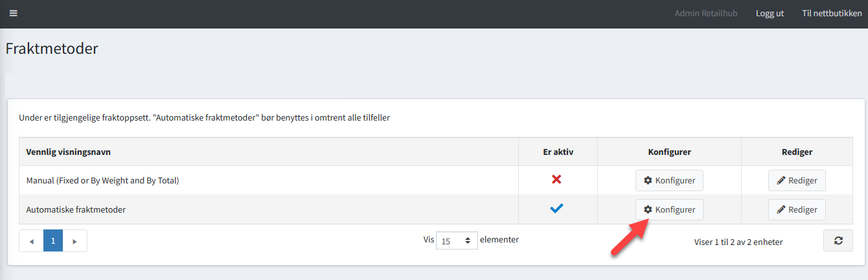Select the Manual (Fixed or By Weight) row

point(102,180)
